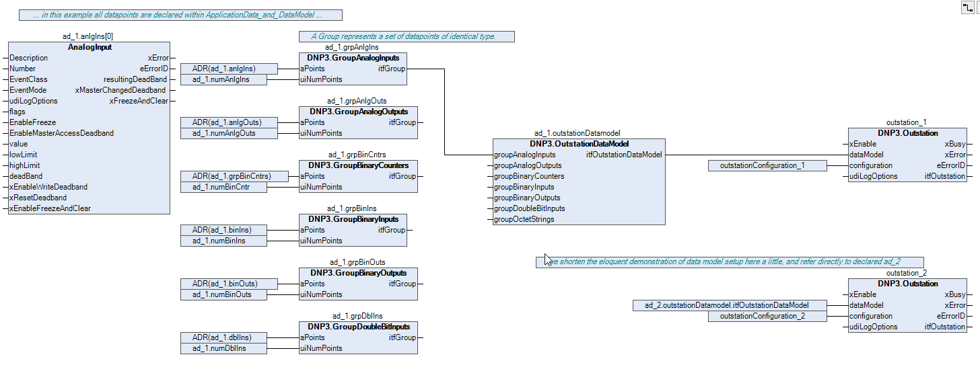
Task: Select the xEnableFreezeAndClear pin of AnalogInput
Action: pyautogui.click(x=50, y=208)
